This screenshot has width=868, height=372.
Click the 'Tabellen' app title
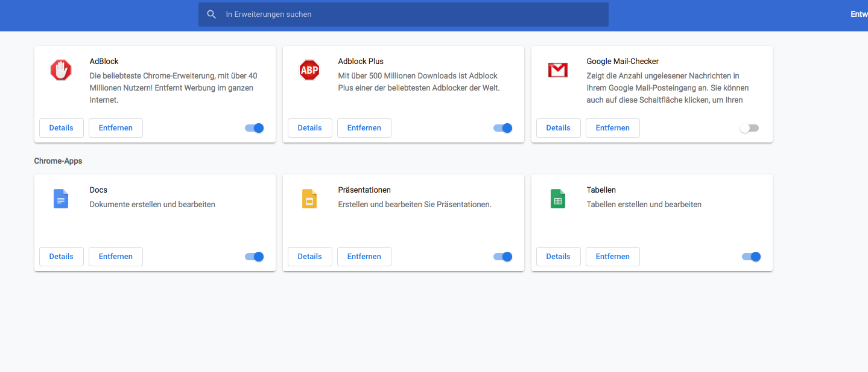(601, 190)
